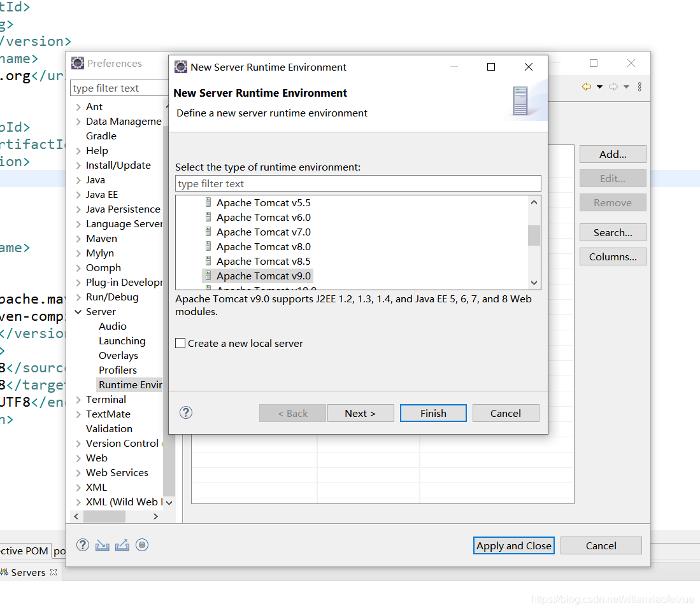Click the back navigation arrow in Preferences
The width and height of the screenshot is (700, 611).
[587, 87]
